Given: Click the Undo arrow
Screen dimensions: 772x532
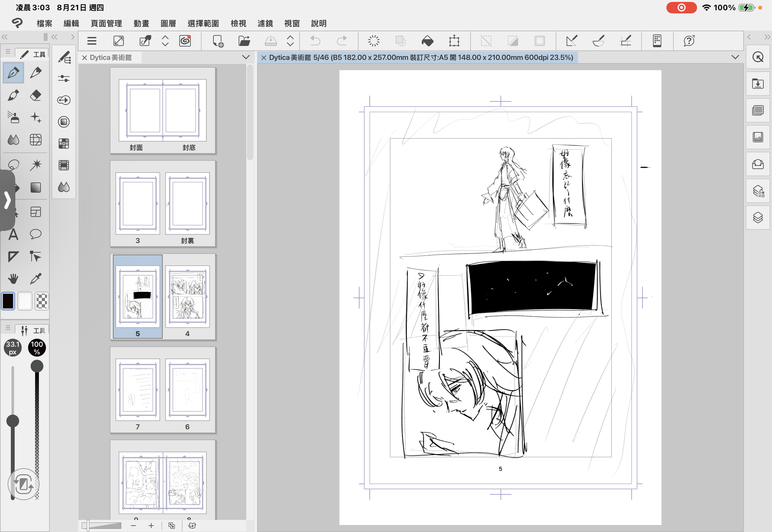Looking at the screenshot, I should pyautogui.click(x=315, y=41).
